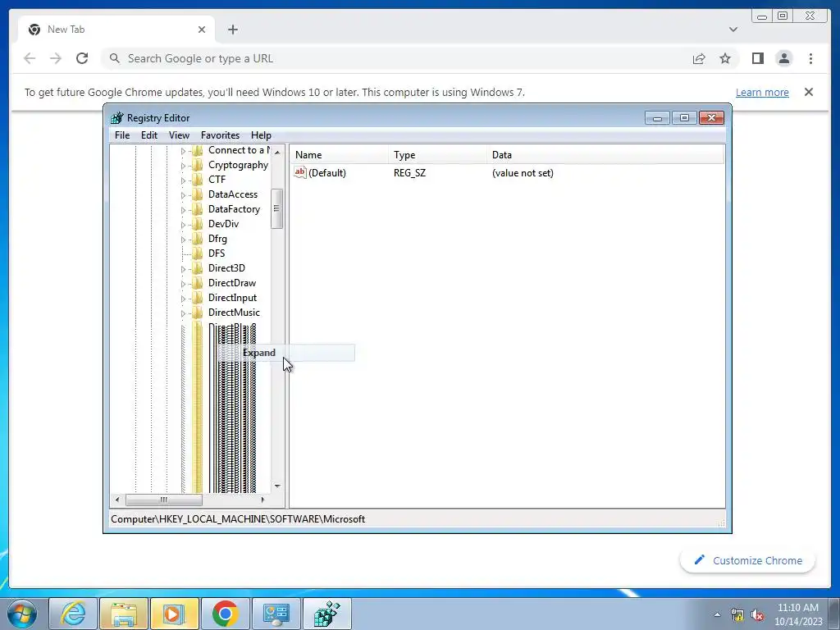Bookmark this tab with the star icon
The height and width of the screenshot is (630, 840).
point(725,58)
